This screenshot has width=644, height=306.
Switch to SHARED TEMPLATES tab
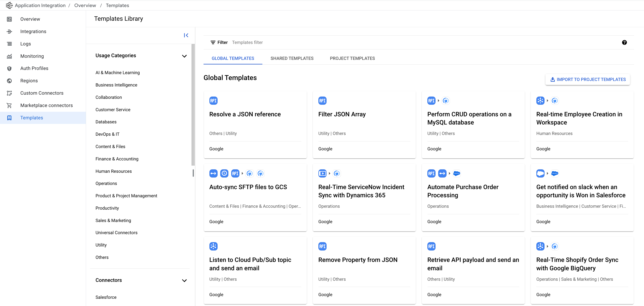pos(292,58)
